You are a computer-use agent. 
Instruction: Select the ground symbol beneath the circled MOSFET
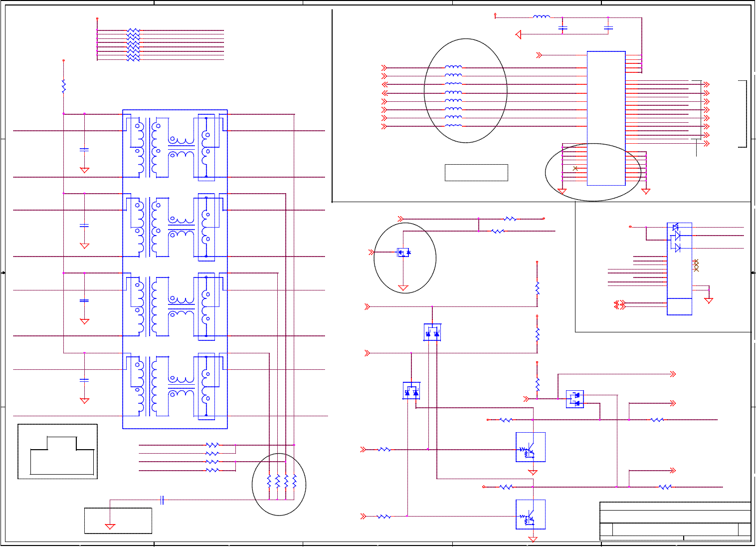[x=403, y=288]
